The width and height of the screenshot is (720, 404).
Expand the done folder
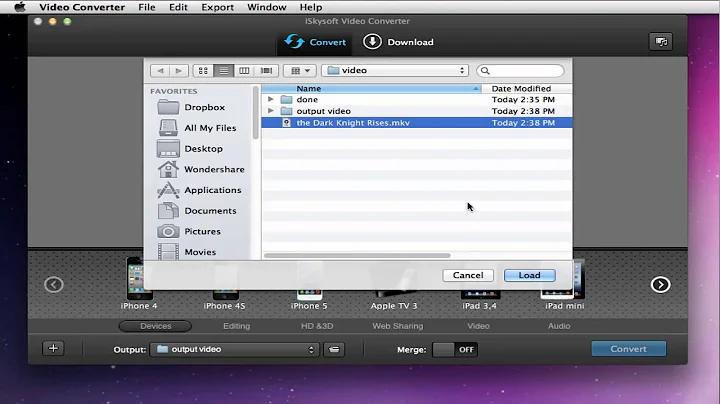coord(270,99)
